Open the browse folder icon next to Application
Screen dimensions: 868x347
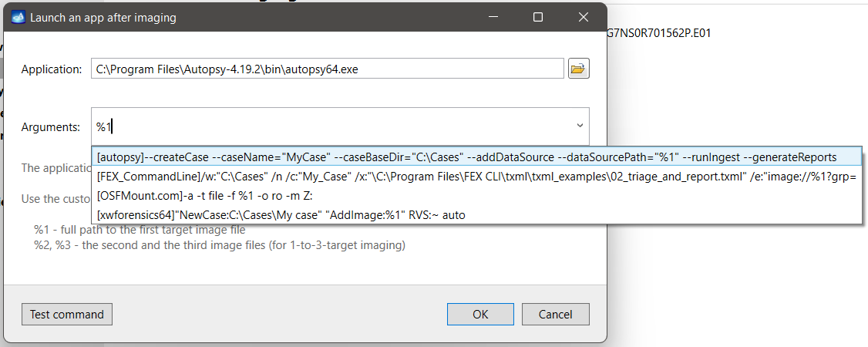[x=578, y=69]
